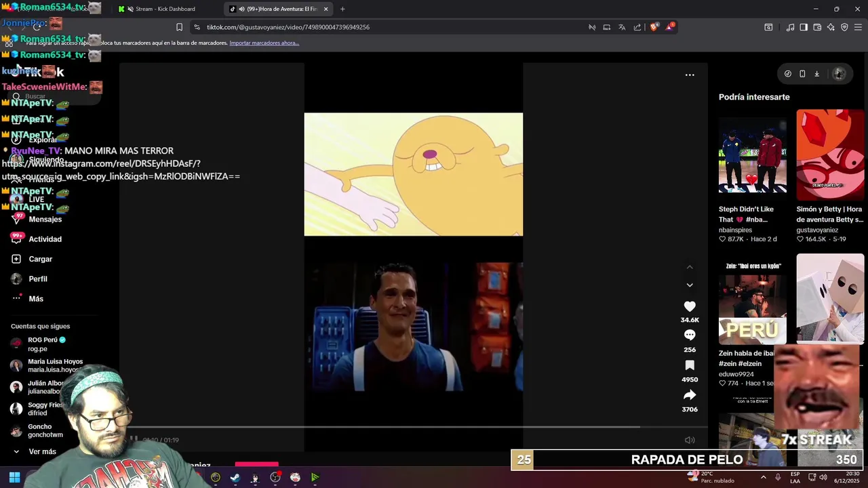Share the video using the arrow icon

[690, 394]
